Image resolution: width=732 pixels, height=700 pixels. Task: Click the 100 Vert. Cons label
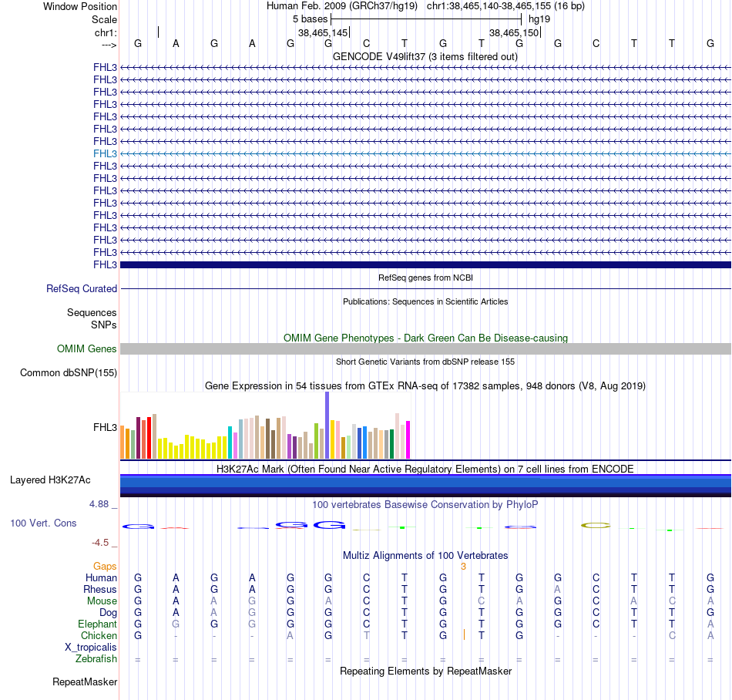(43, 523)
